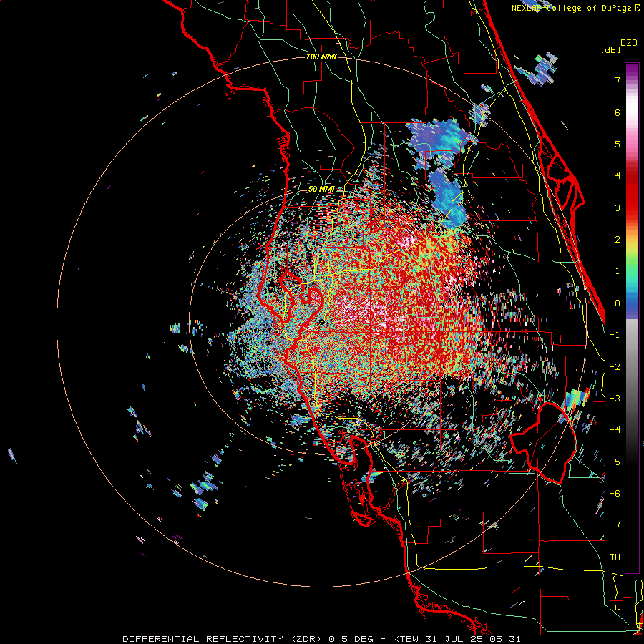Click the -5 value on color scale
The image size is (644, 644).
pyautogui.click(x=615, y=462)
